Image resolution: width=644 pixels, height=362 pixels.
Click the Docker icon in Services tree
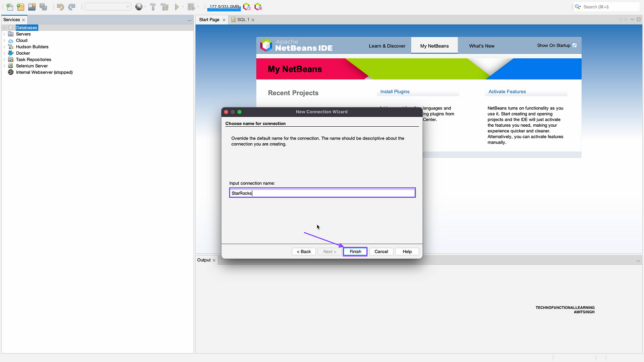coord(11,53)
